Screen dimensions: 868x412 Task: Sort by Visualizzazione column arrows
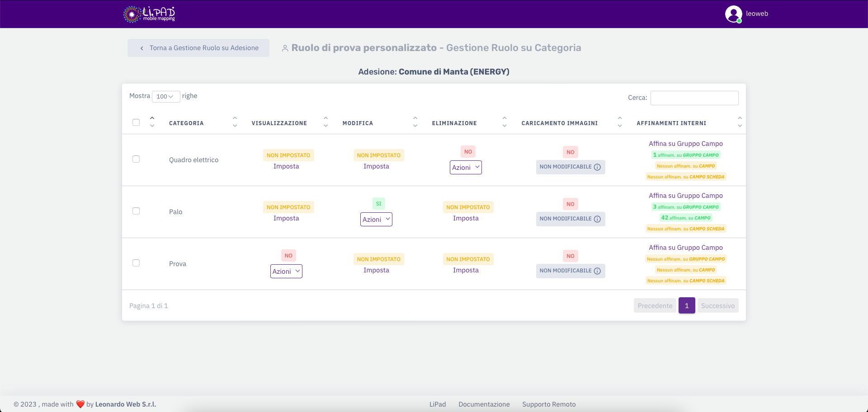tap(325, 122)
